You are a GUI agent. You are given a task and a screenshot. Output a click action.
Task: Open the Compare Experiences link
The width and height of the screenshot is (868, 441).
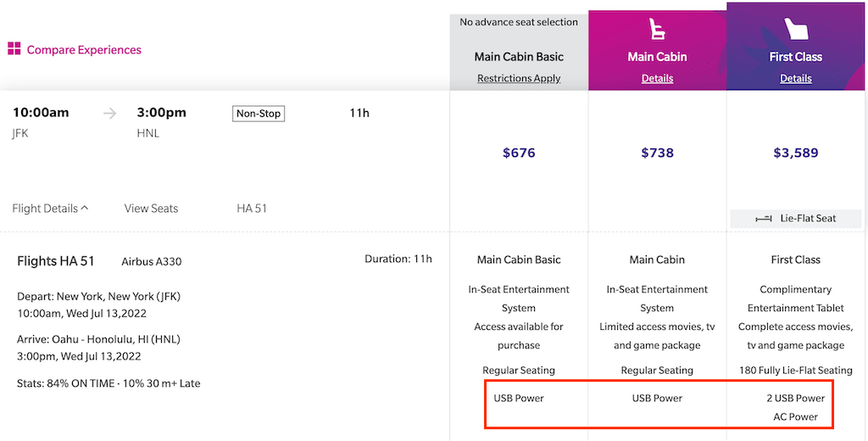click(84, 50)
